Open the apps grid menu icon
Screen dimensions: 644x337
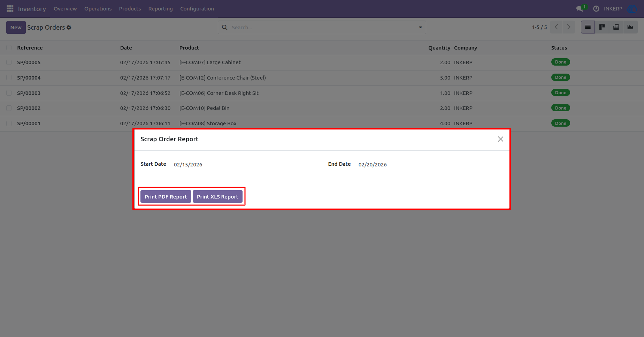click(10, 8)
